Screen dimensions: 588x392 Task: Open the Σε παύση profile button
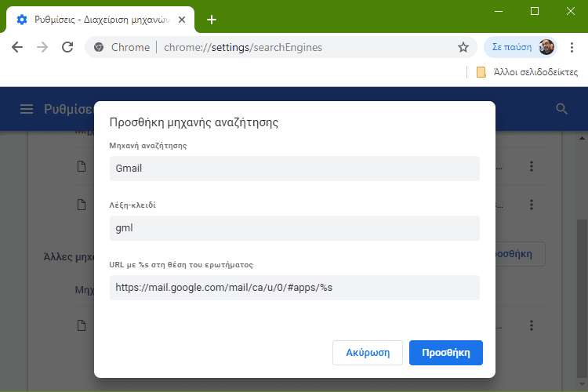click(x=521, y=47)
